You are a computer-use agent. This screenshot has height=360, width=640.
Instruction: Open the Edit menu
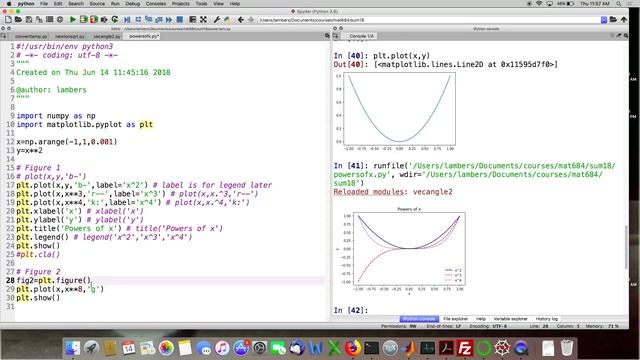point(58,3)
